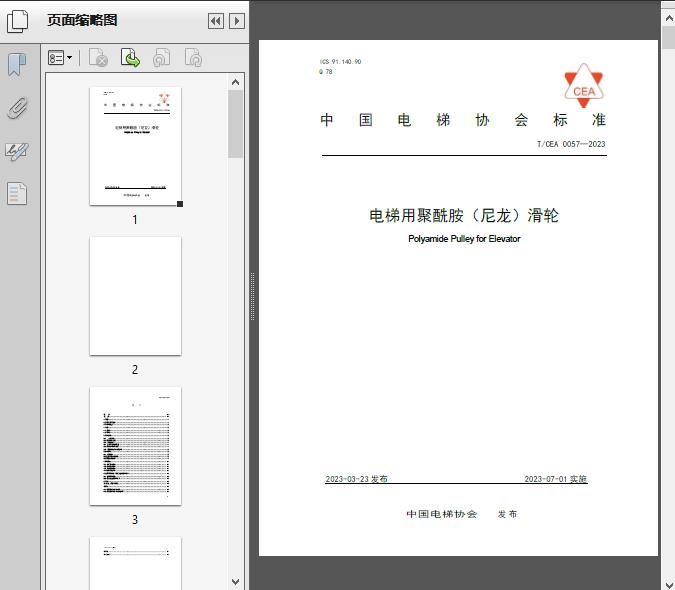Click the document scroll up arrow
This screenshot has height=590, width=675.
tap(669, 18)
